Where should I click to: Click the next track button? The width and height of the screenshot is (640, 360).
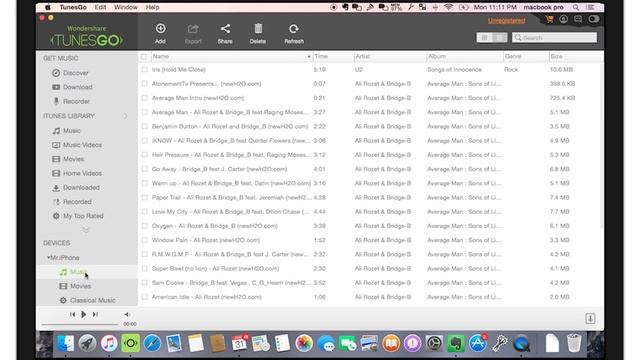click(x=95, y=314)
